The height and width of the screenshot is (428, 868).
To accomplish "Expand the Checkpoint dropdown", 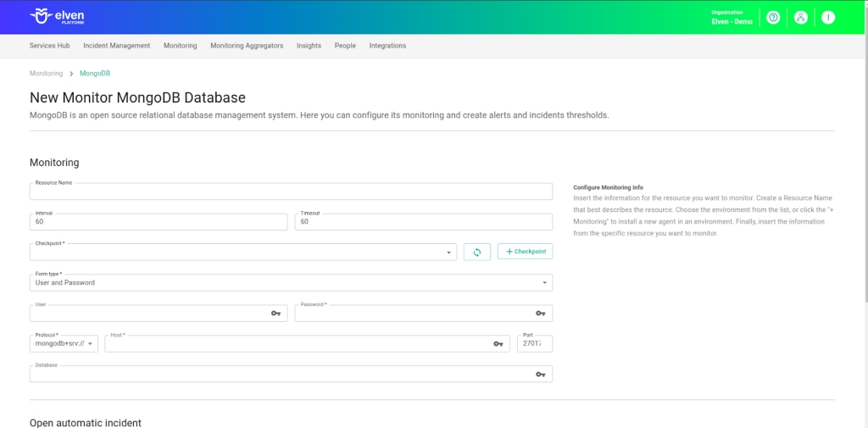I will point(448,253).
